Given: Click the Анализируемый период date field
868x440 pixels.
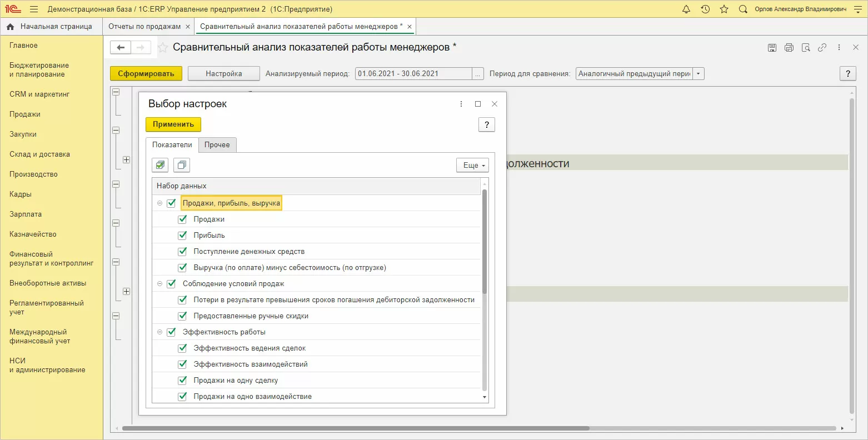Looking at the screenshot, I should pyautogui.click(x=413, y=74).
